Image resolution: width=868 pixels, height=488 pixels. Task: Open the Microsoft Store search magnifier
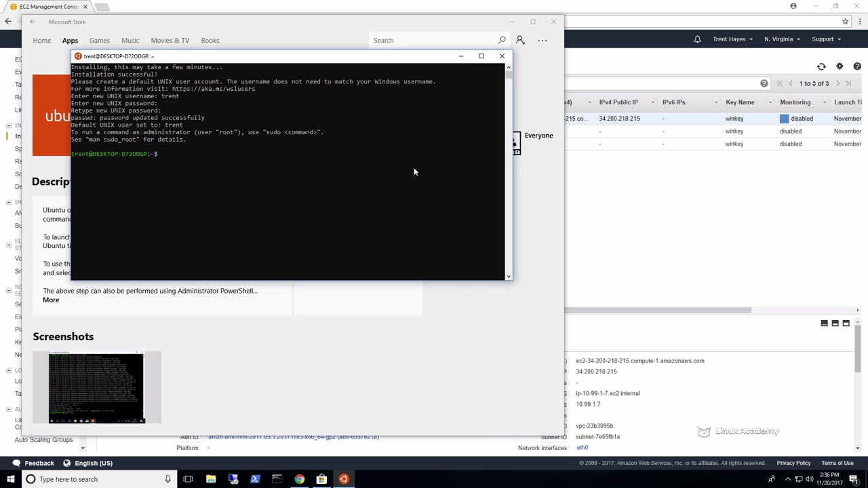pyautogui.click(x=502, y=41)
